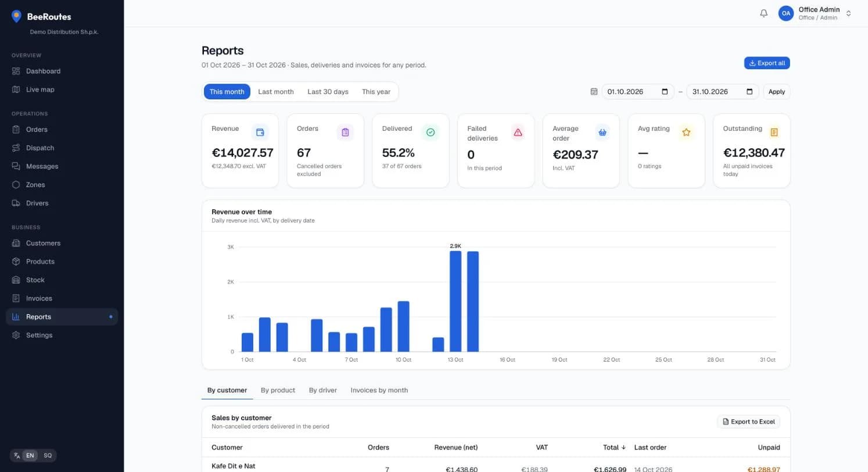Click the Revenue wallet icon
This screenshot has width=868, height=472.
pyautogui.click(x=260, y=133)
